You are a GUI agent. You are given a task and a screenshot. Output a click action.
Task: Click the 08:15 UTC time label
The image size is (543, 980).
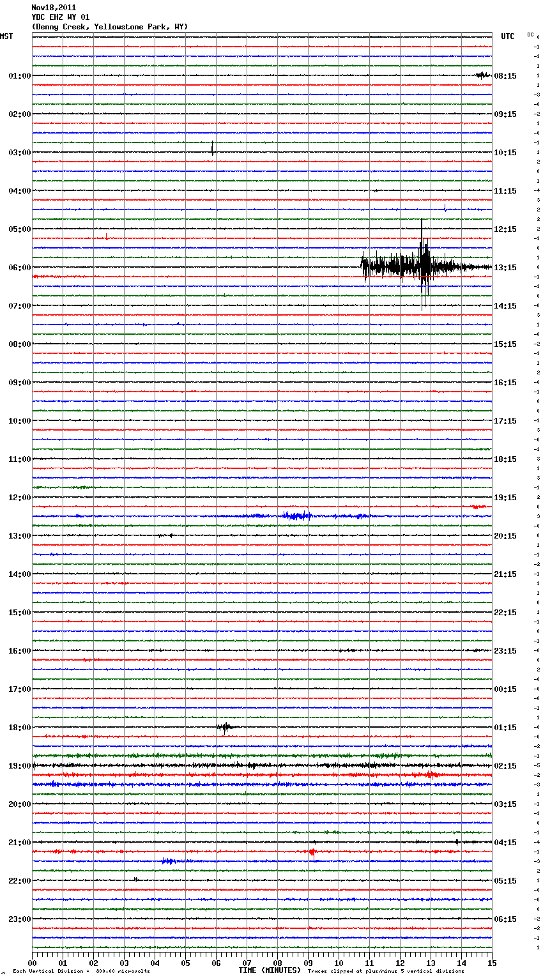point(505,76)
